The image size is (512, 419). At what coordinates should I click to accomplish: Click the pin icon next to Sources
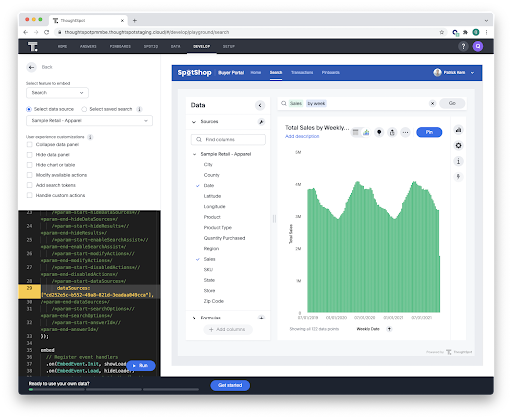[x=261, y=122]
